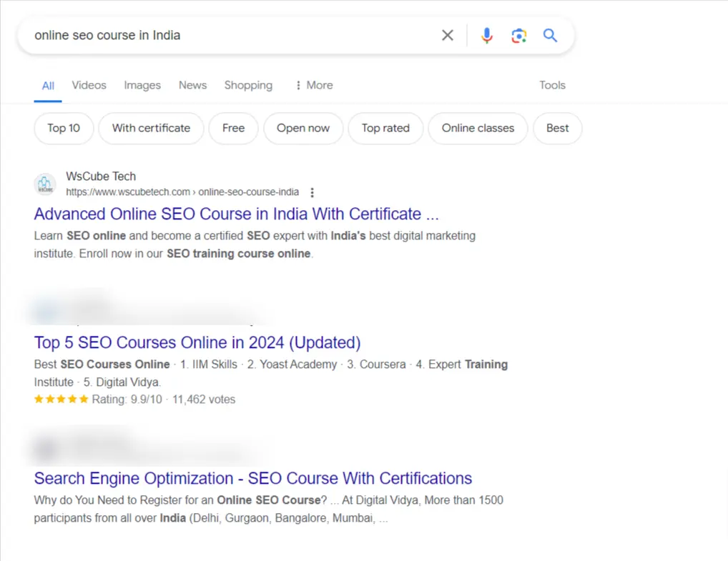Open 'Top 5 SEO Courses Online in 2024' result
Screen dimensions: 728x561
pos(197,342)
